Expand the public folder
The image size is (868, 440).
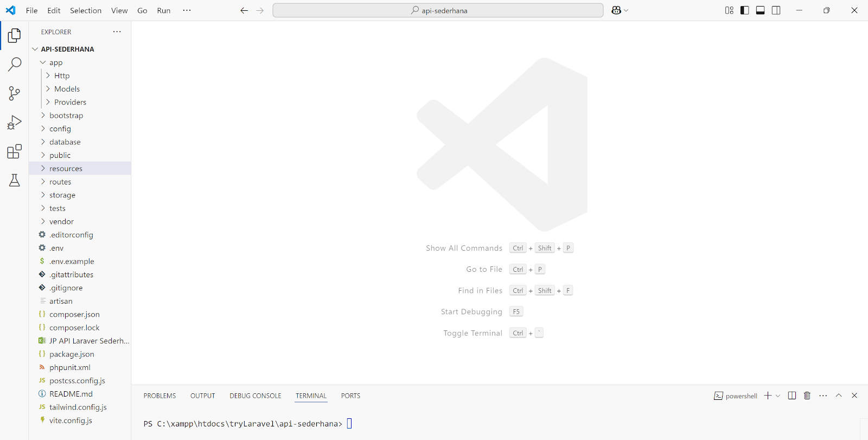click(x=80, y=155)
